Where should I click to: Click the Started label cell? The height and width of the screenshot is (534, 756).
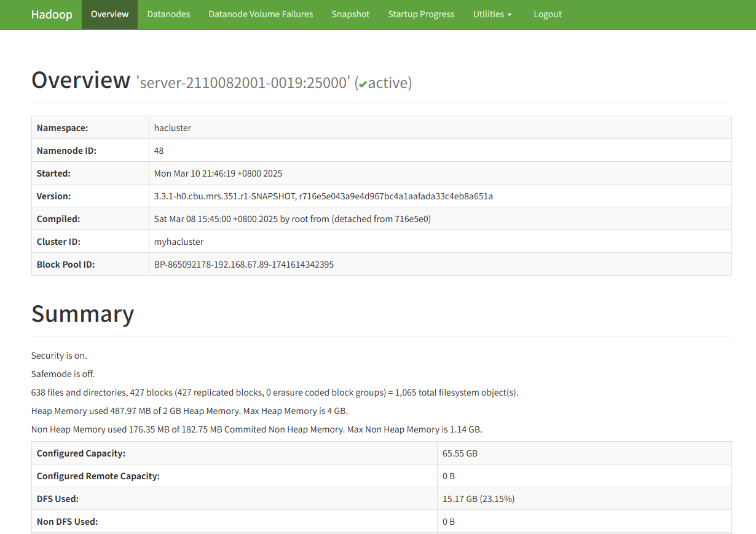90,173
